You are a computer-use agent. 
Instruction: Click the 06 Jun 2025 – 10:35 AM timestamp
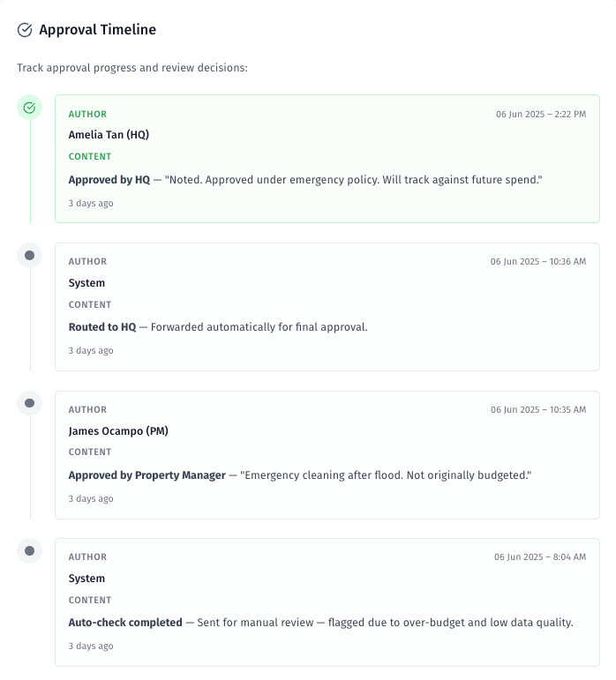[x=537, y=410]
